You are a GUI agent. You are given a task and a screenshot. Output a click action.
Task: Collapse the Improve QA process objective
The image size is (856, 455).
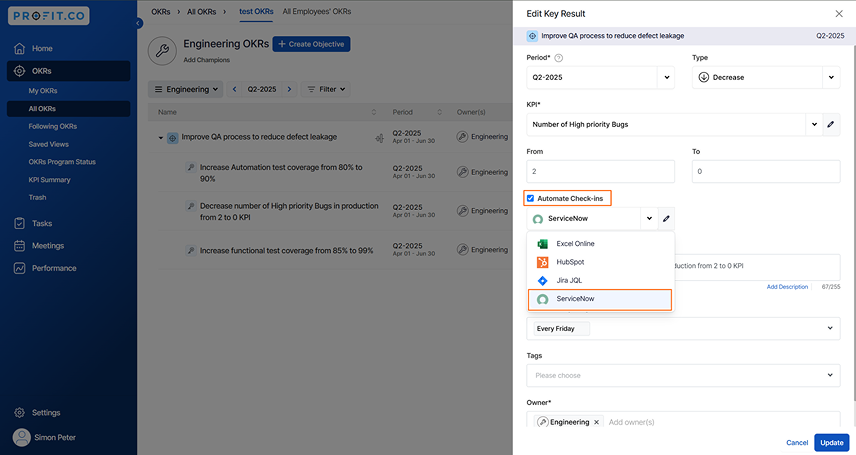(160, 138)
